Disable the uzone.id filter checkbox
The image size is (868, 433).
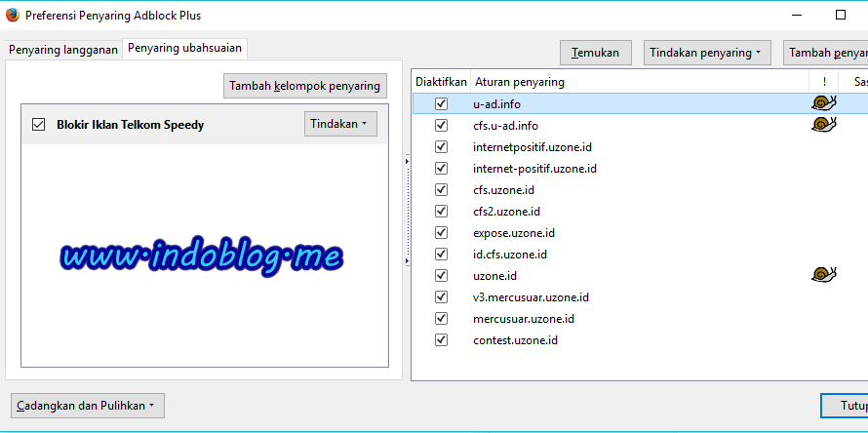[441, 275]
